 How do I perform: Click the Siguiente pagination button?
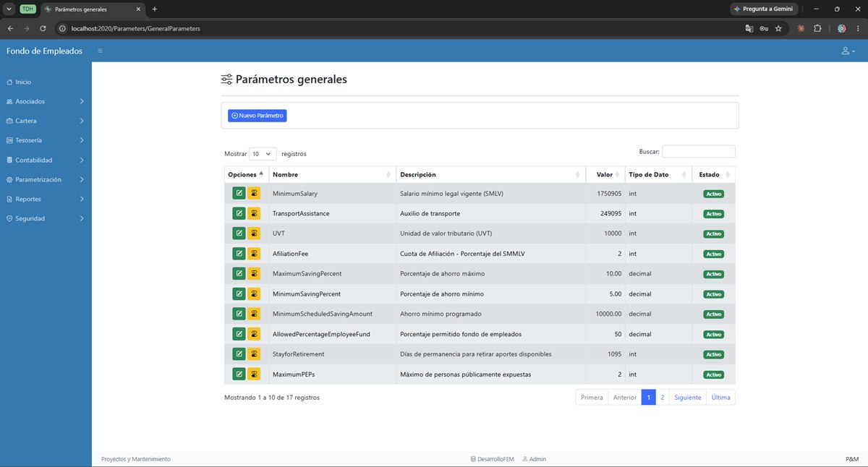point(688,398)
